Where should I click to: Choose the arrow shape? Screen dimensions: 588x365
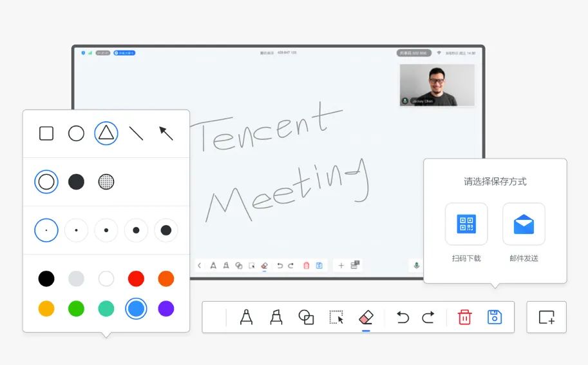point(166,133)
